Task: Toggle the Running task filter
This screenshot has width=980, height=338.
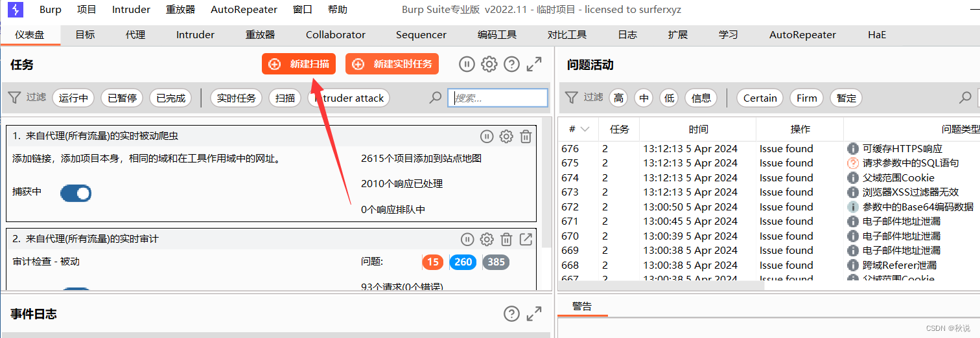Action: click(x=73, y=98)
